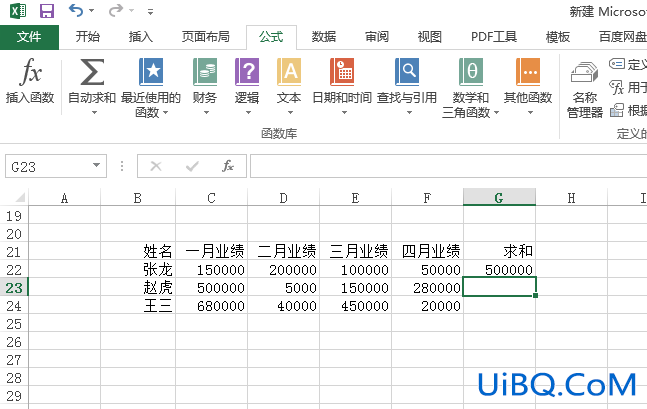The image size is (647, 409).
Task: Open Customize Quick Access Toolbar dropdown
Action: pos(150,12)
